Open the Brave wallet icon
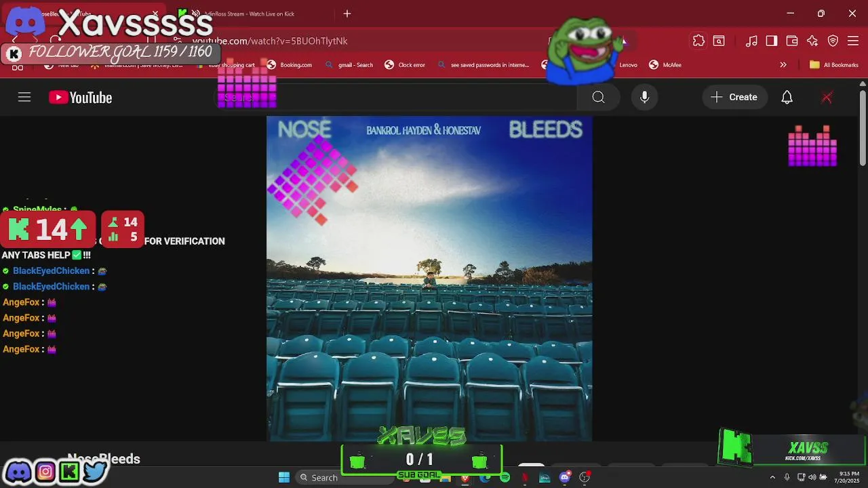868x488 pixels. [792, 41]
